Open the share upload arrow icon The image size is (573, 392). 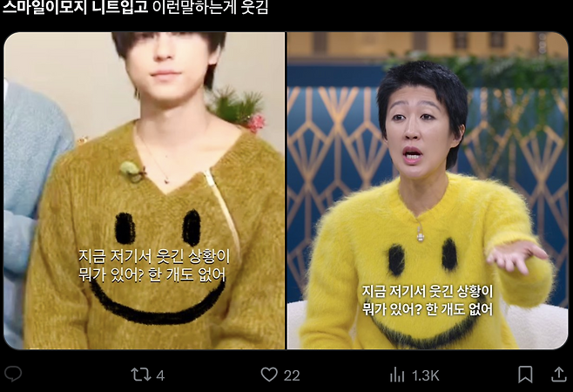coord(559,374)
